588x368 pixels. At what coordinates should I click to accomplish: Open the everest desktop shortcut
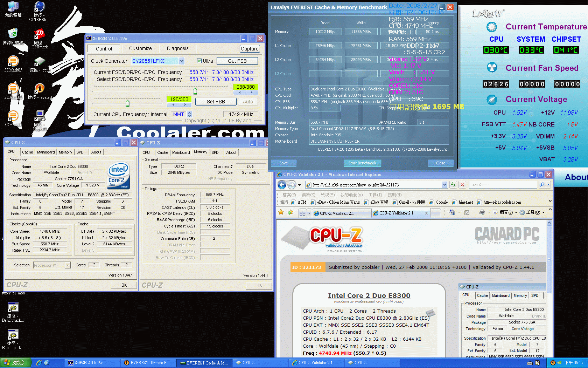point(40,91)
